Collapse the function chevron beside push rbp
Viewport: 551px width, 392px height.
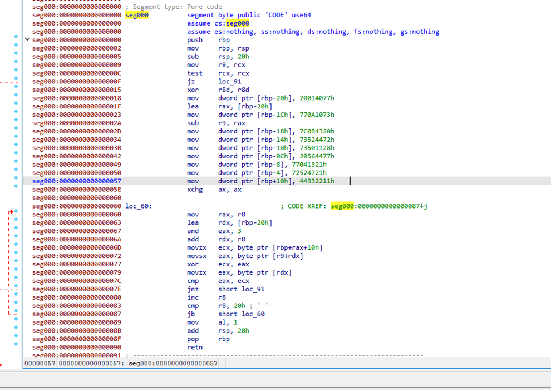coord(27,39)
